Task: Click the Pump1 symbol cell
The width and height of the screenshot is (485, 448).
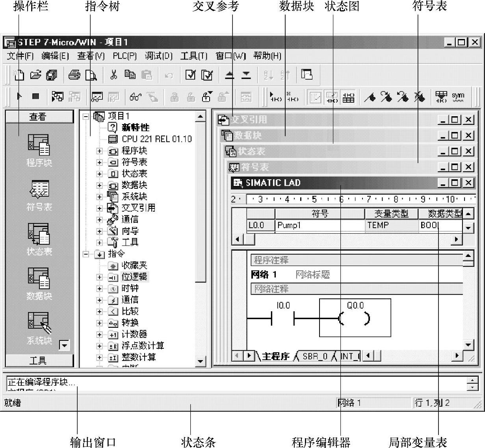Action: click(320, 225)
